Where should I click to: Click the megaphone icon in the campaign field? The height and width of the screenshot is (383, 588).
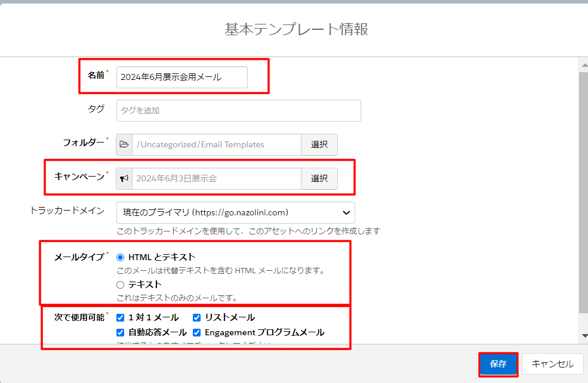pyautogui.click(x=124, y=179)
